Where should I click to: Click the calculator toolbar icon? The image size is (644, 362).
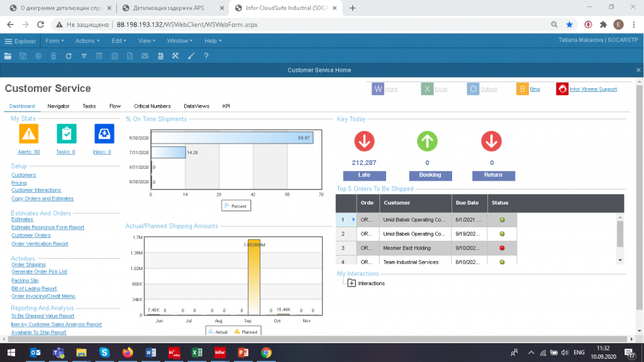point(160,56)
